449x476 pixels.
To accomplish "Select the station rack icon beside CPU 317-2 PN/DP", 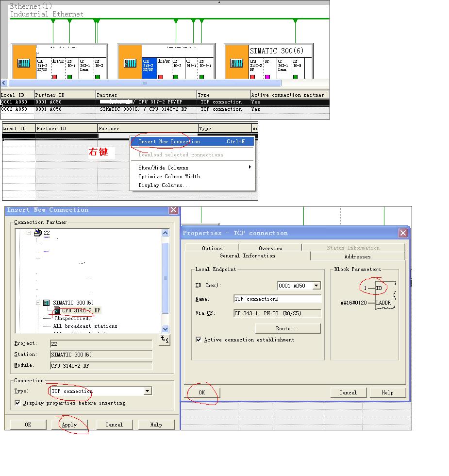I will coord(24,63).
